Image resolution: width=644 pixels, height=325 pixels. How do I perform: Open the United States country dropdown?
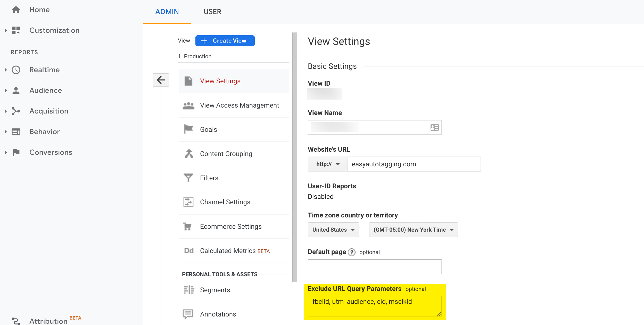[x=333, y=230]
